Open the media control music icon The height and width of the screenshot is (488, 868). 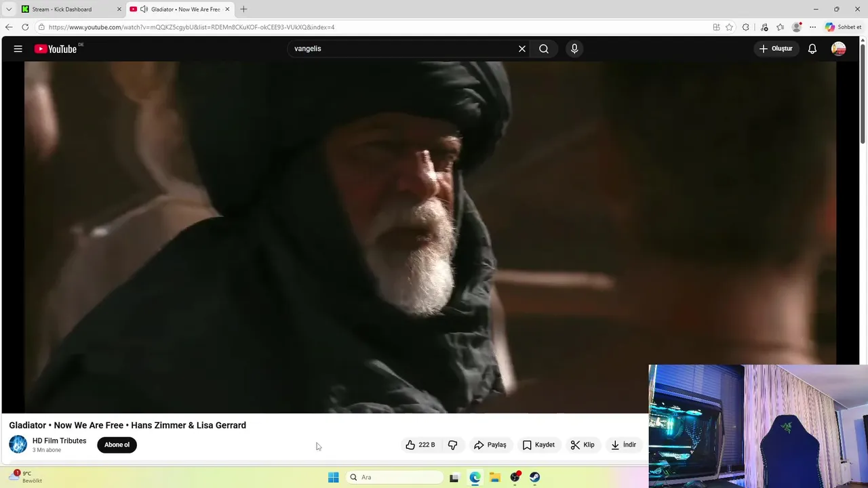(x=764, y=27)
